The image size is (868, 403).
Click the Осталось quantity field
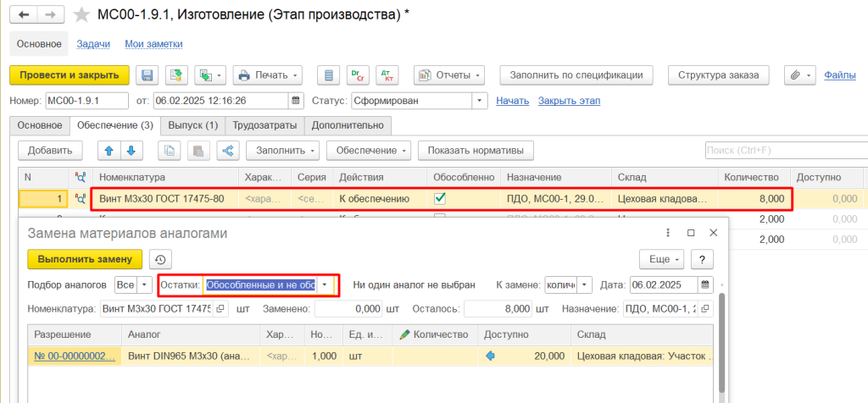(x=498, y=308)
